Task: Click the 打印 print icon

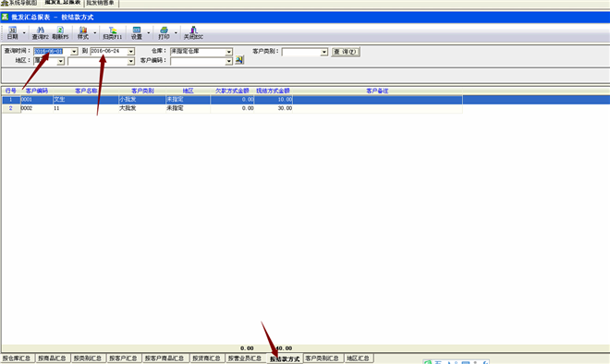Action: click(x=164, y=32)
